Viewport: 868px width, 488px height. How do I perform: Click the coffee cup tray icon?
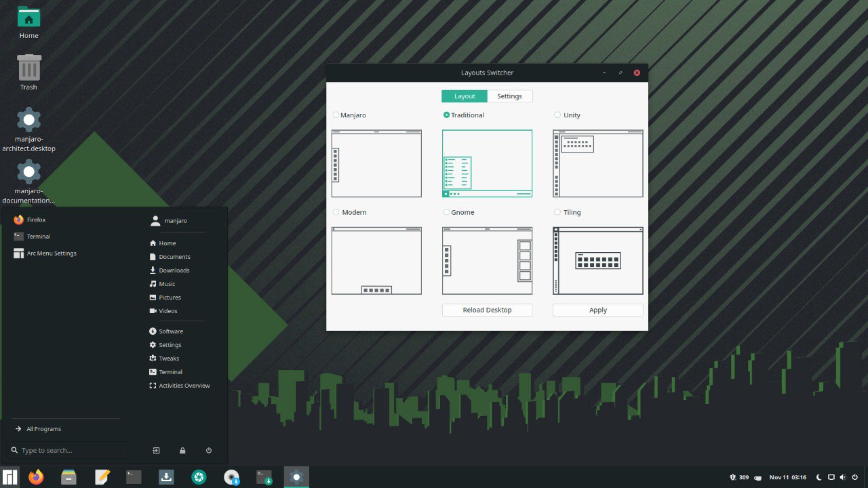(757, 477)
